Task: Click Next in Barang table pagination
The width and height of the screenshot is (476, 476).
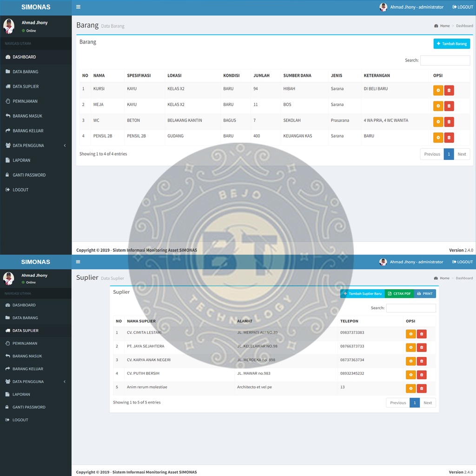Action: tap(462, 154)
